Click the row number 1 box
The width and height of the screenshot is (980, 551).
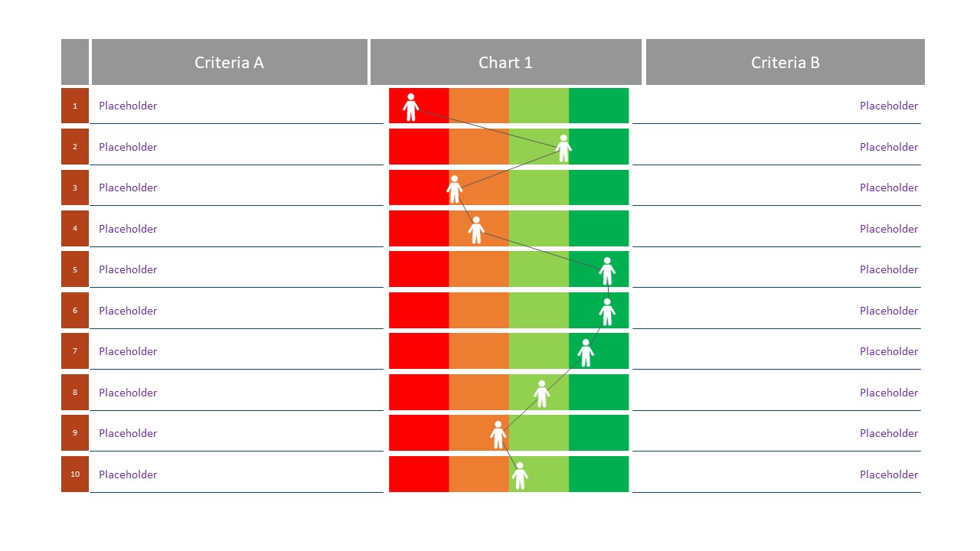pyautogui.click(x=75, y=106)
